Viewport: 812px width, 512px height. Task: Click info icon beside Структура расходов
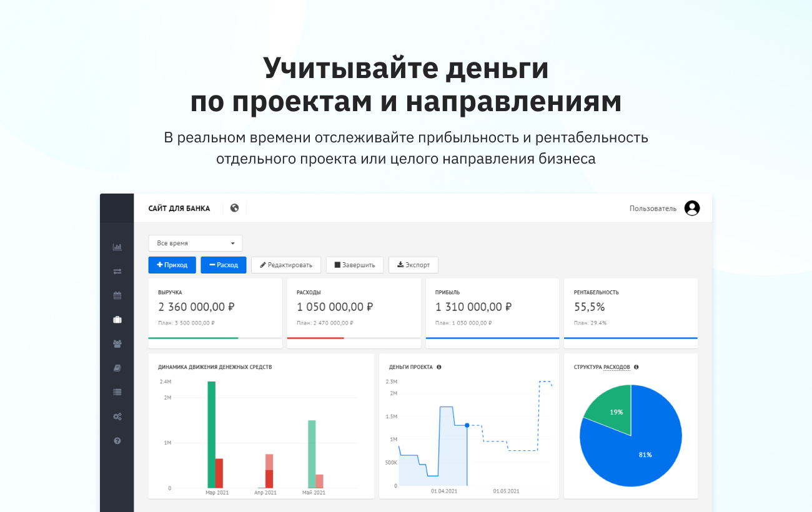tap(636, 367)
